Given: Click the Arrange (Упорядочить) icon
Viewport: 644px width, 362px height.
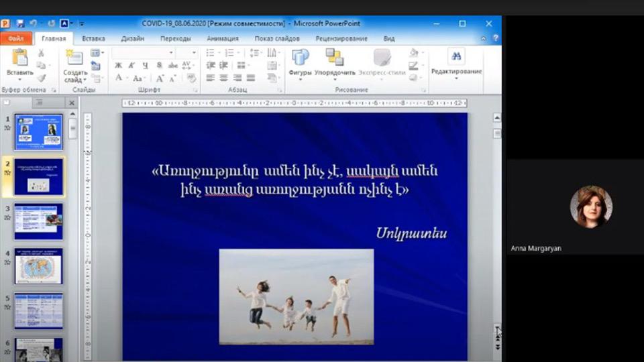Looking at the screenshot, I should coord(334,58).
